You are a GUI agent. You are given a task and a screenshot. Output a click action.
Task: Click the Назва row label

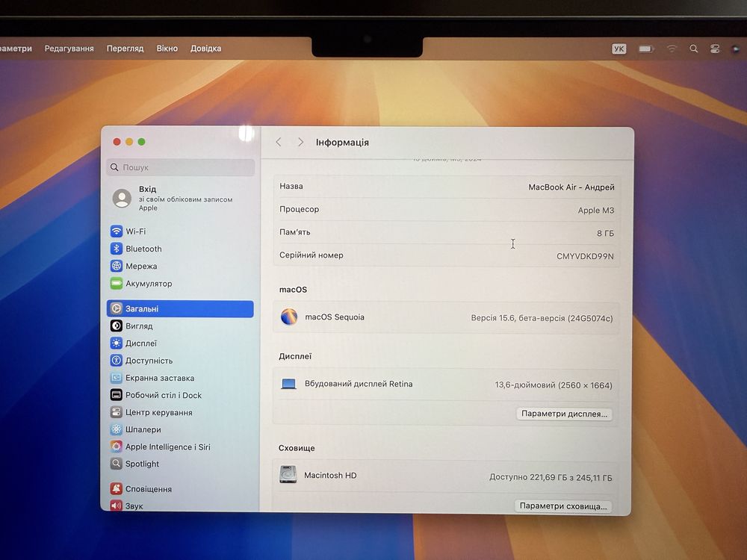coord(291,186)
